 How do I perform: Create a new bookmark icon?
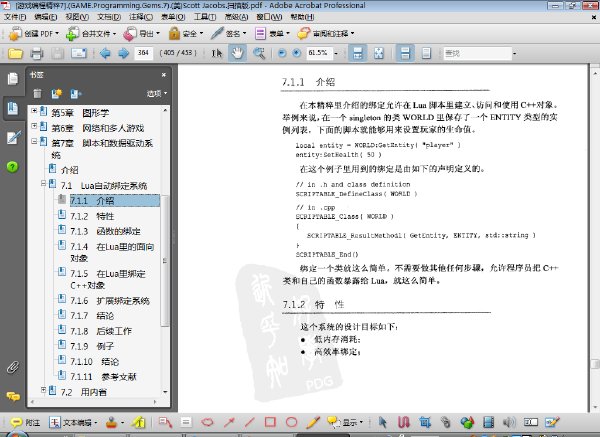[57, 93]
